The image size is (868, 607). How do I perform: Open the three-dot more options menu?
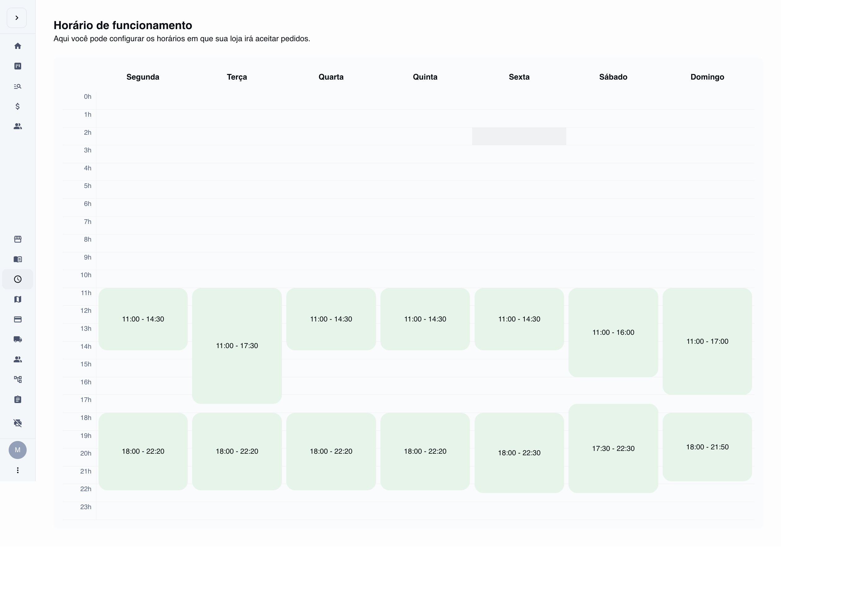pos(17,470)
